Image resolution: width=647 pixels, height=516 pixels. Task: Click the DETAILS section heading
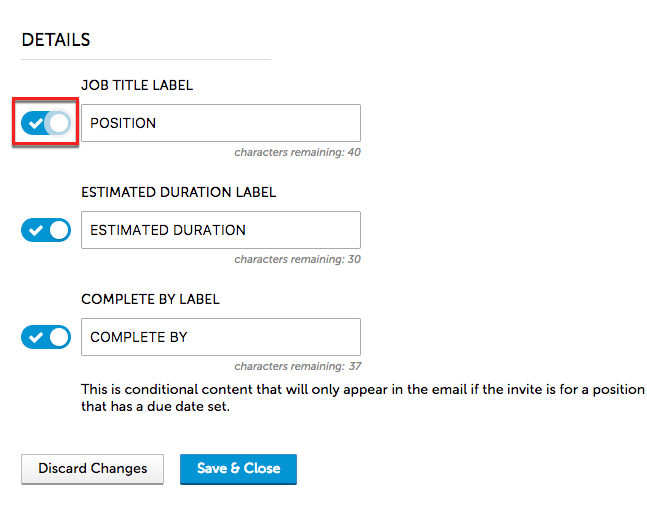pos(56,40)
